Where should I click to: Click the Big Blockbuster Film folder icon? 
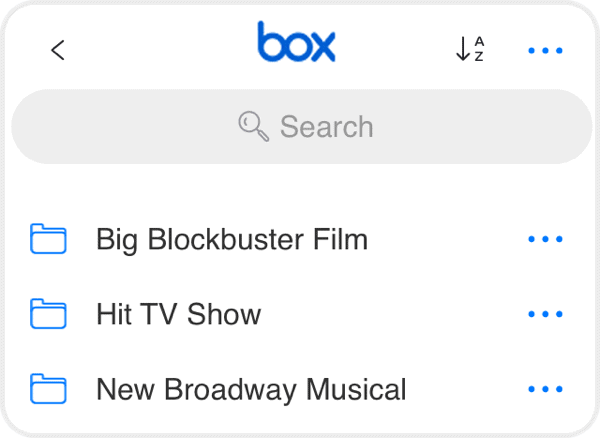[48, 239]
